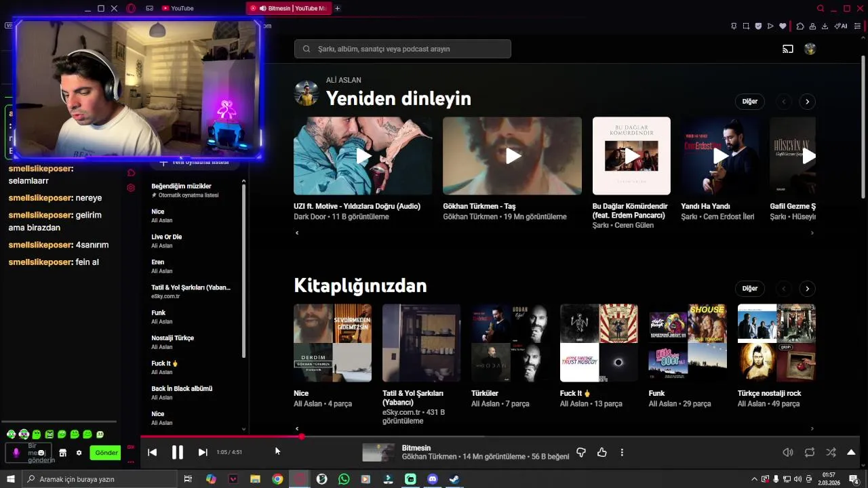Go to the next items in Yeniden dinleyin

(x=807, y=102)
